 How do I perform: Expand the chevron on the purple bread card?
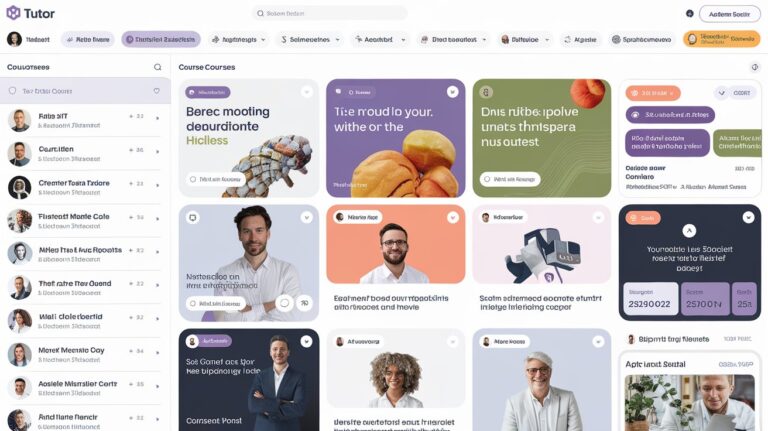453,92
